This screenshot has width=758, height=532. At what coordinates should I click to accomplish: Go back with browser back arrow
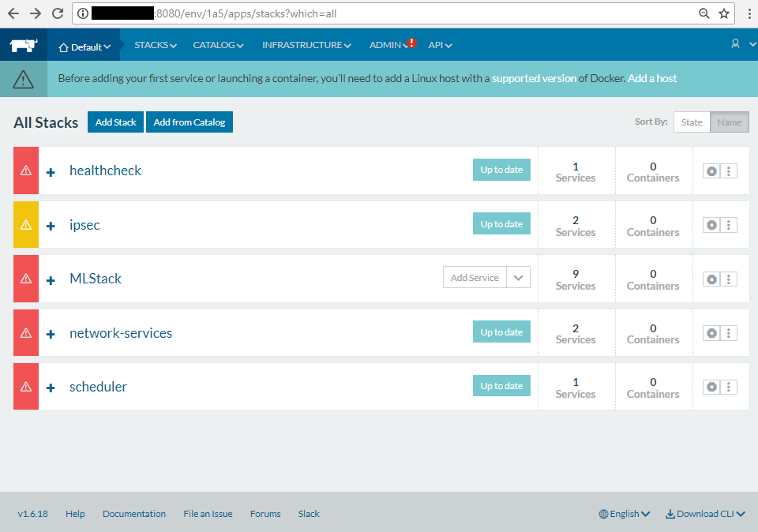(13, 13)
